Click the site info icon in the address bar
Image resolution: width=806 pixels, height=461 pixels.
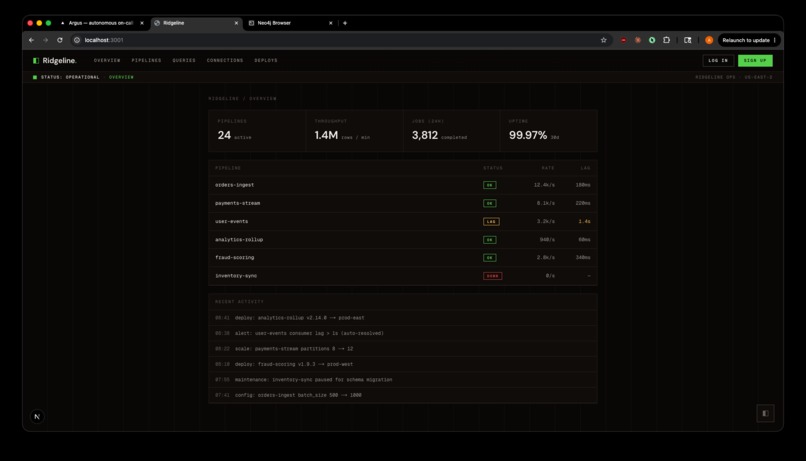click(77, 40)
